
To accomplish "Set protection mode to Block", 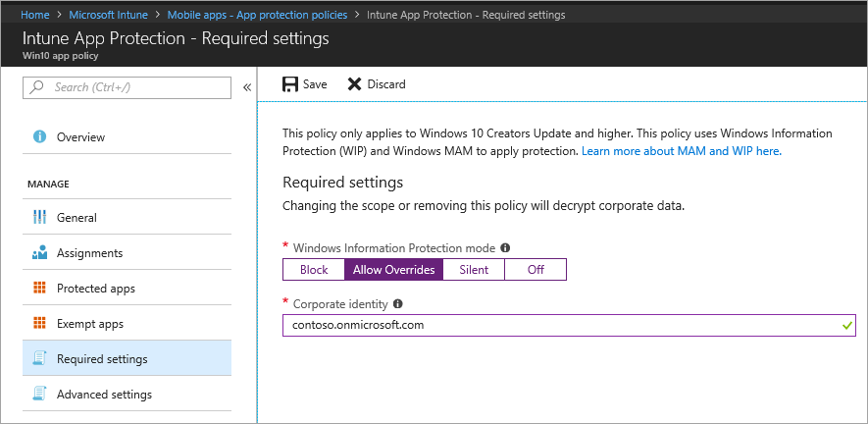I will point(314,270).
